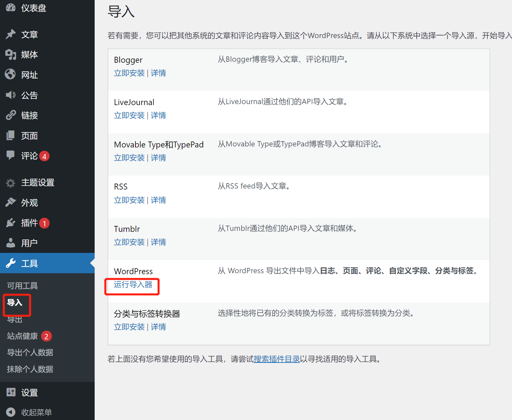Click the paintbrush icon beside 外观
512x420 pixels.
point(11,203)
